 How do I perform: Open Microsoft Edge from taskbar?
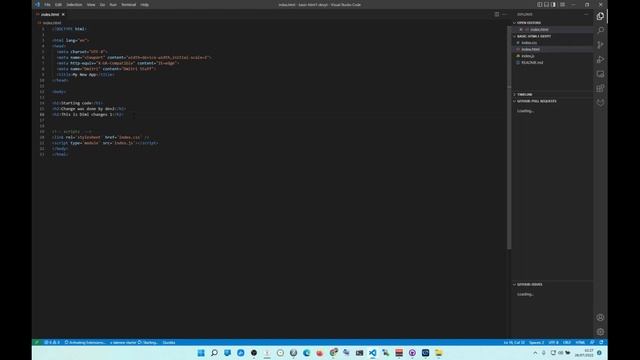click(307, 353)
